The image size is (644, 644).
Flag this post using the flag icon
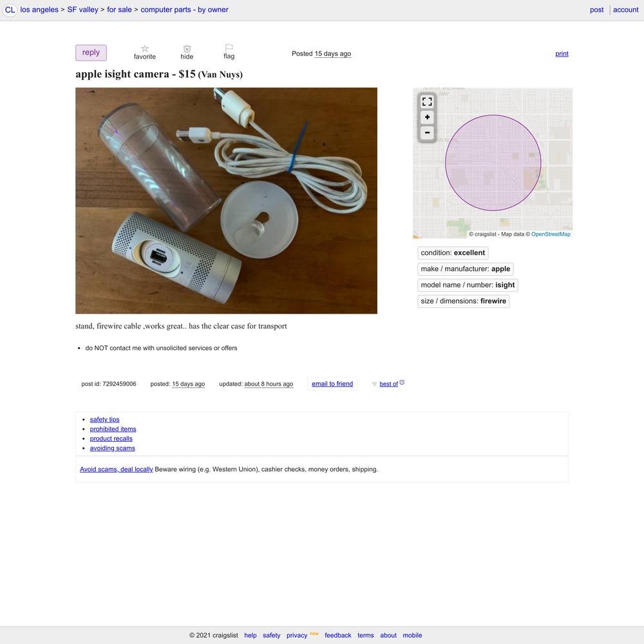click(229, 48)
